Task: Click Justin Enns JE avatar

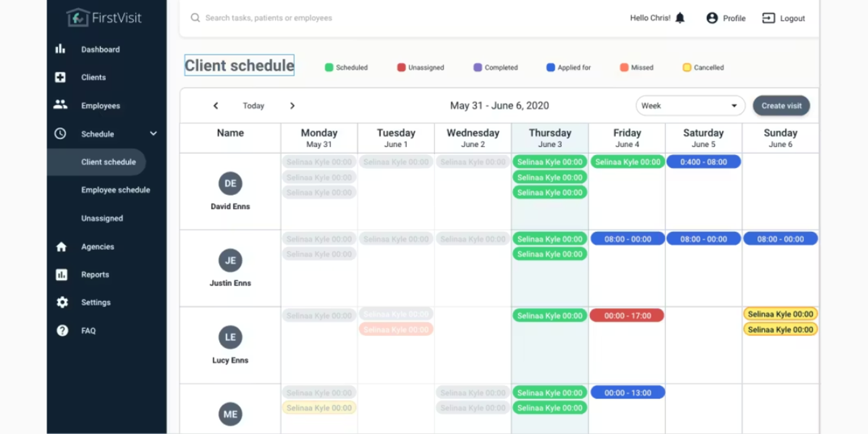Action: [x=230, y=260]
